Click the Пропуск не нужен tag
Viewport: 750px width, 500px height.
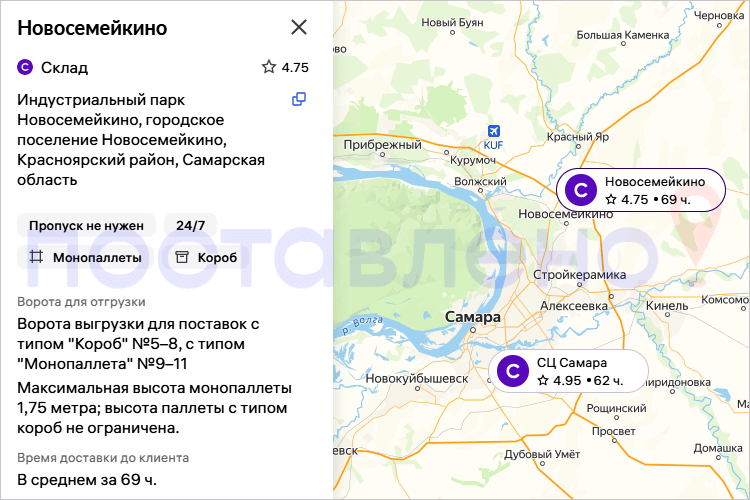click(87, 225)
